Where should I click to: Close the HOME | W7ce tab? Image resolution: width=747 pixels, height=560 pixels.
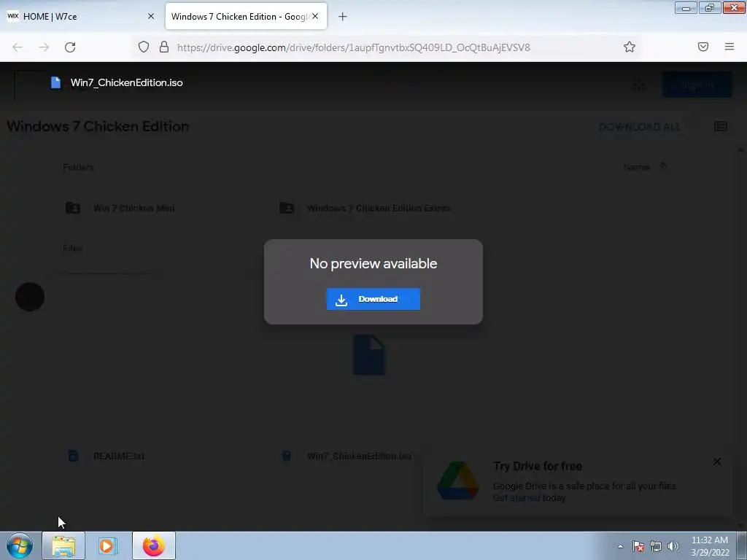151,16
